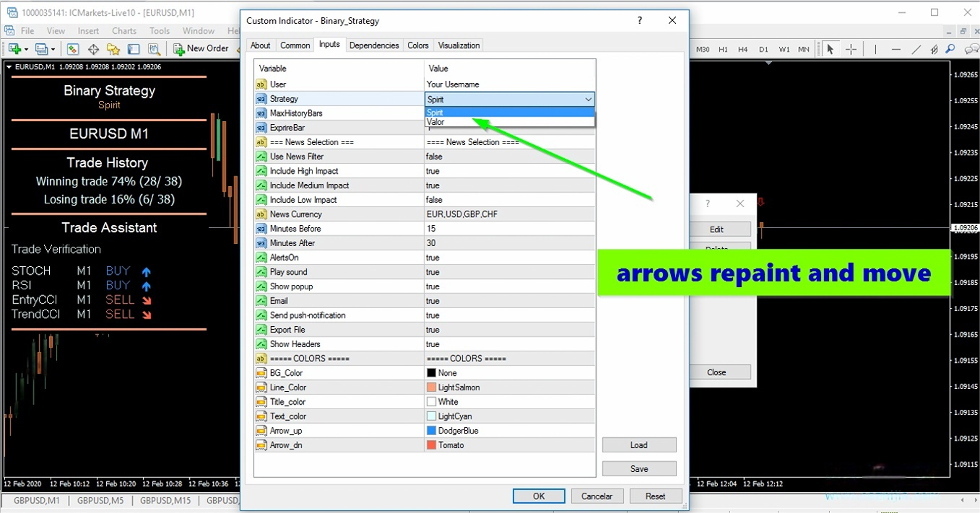Image resolution: width=980 pixels, height=513 pixels.
Task: Click the Line_Color LightSalmon swatch
Action: pyautogui.click(x=431, y=387)
